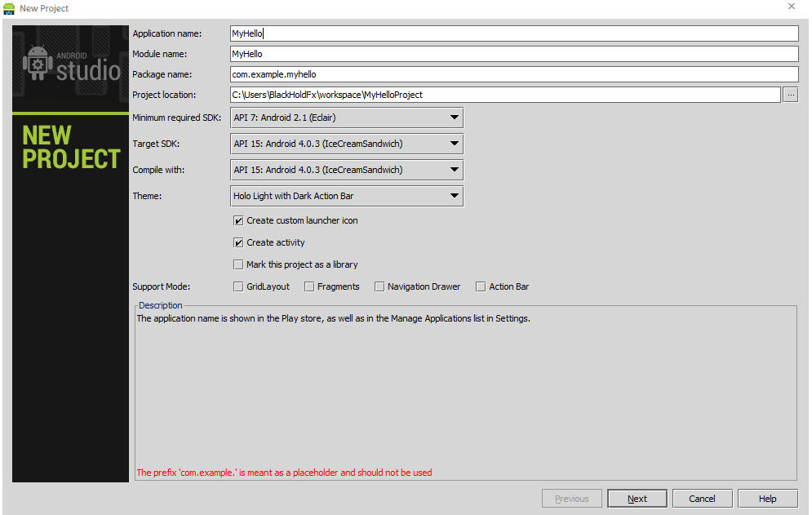
Task: Click the Android Studio logo graphic
Action: click(71, 64)
